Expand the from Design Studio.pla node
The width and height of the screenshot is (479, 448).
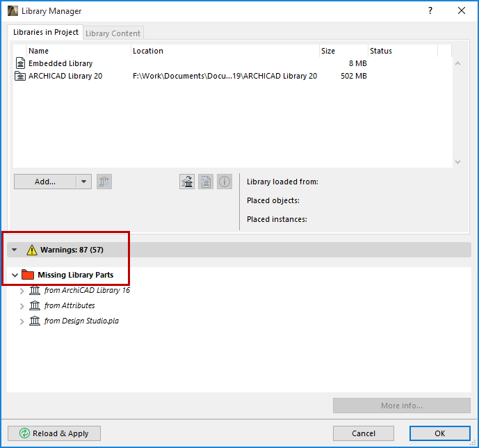[22, 321]
